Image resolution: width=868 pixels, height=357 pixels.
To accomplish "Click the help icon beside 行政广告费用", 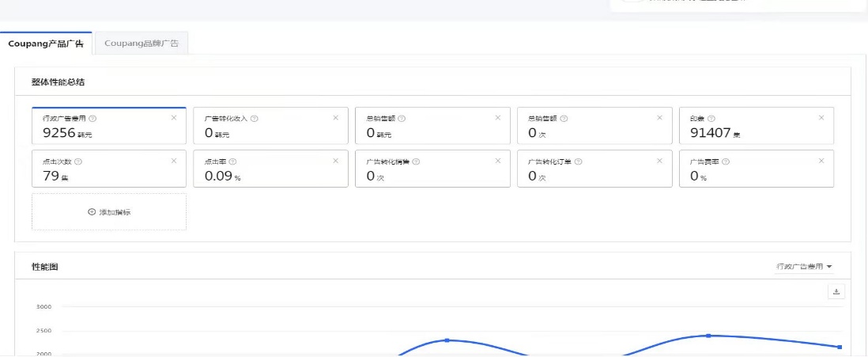I will [93, 118].
